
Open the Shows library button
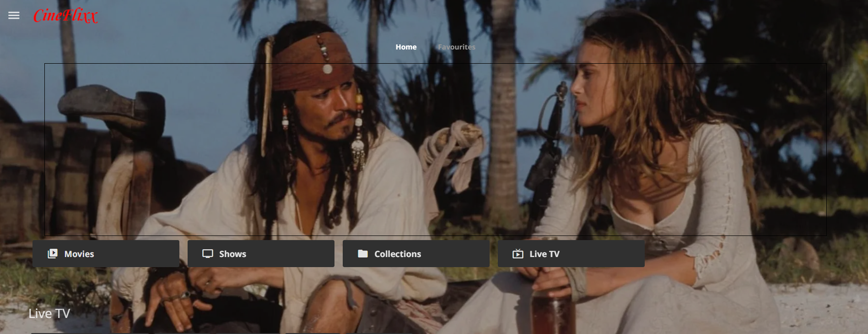pyautogui.click(x=261, y=254)
